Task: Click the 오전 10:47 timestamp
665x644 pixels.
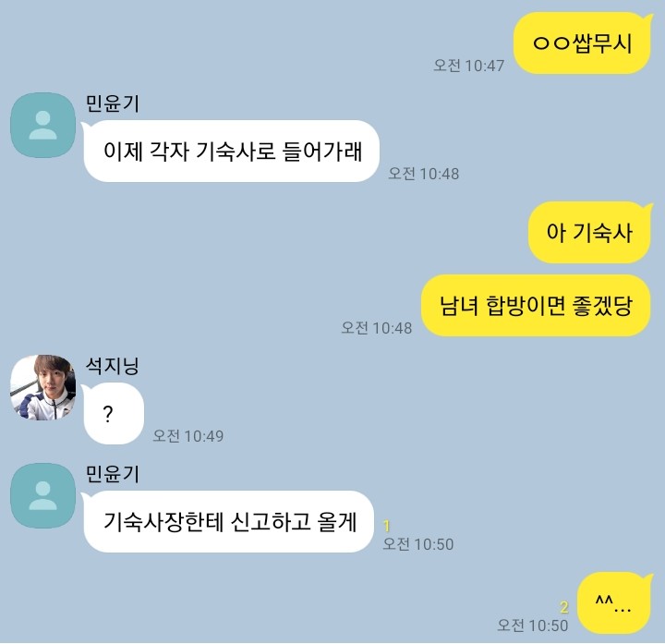Action: [468, 66]
